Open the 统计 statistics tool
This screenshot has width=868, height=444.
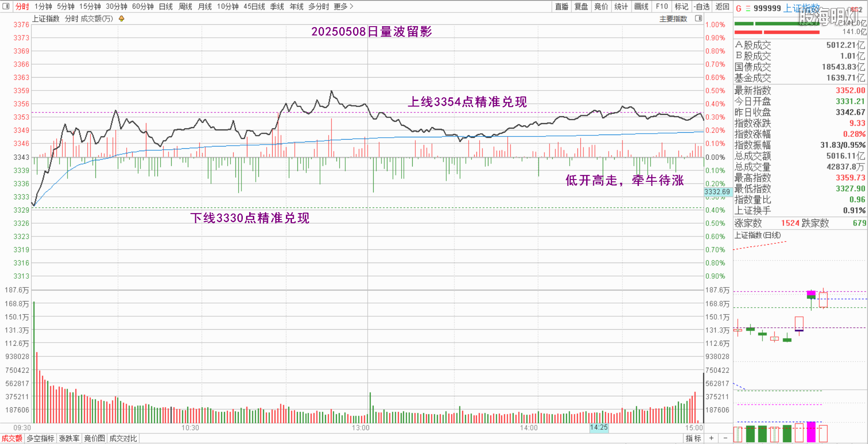point(621,6)
